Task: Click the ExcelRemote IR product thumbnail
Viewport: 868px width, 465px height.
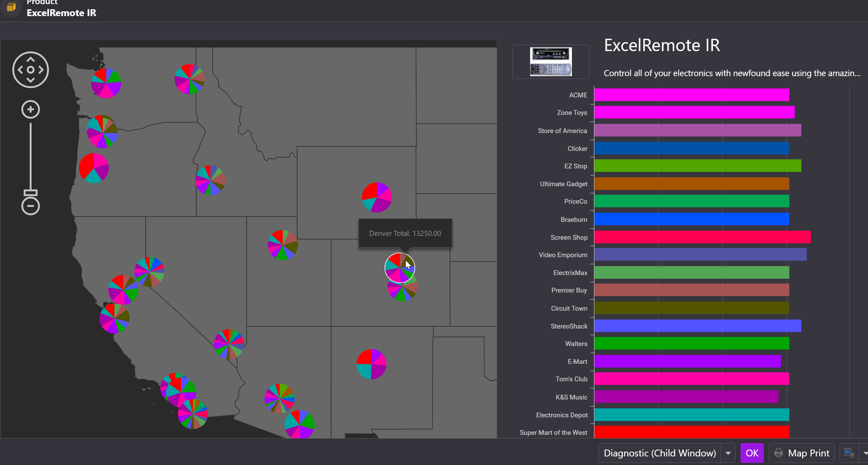Action: 550,62
